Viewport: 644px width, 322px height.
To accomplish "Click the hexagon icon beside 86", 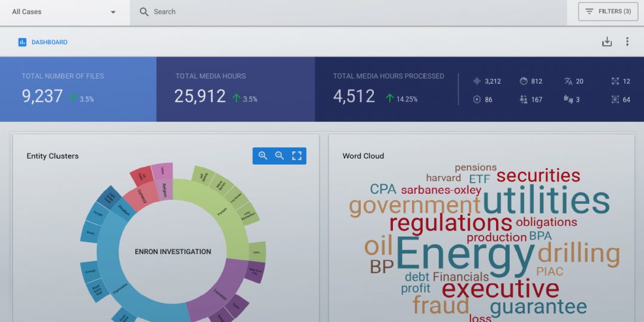I will [477, 100].
